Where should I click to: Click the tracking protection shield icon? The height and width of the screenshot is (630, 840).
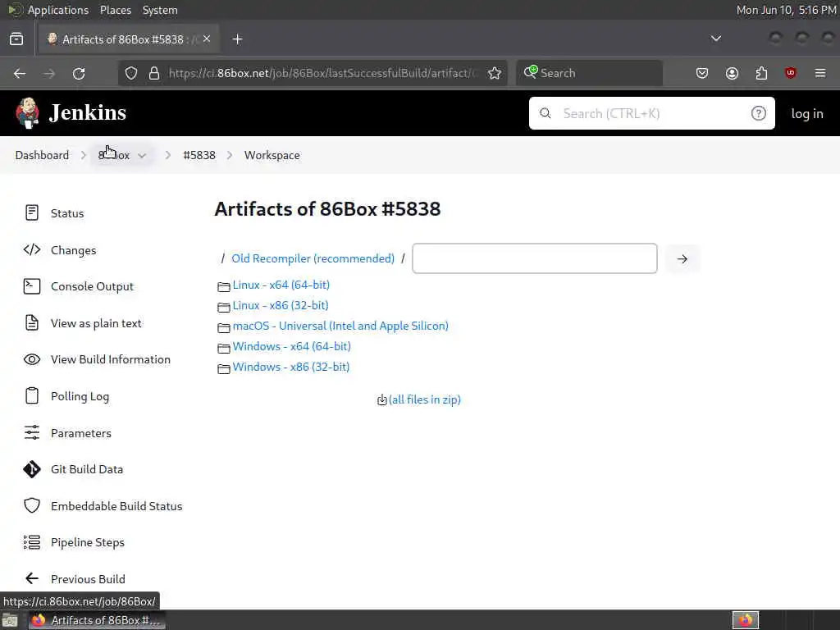(x=131, y=73)
